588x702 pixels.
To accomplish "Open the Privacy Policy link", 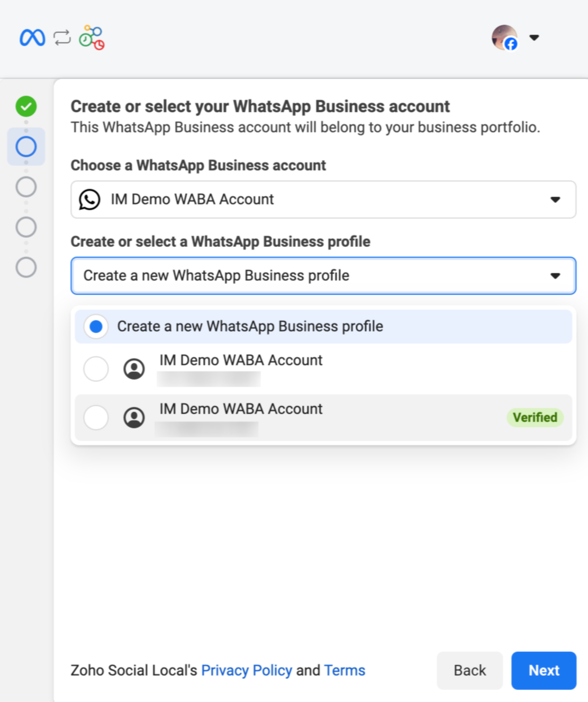I will [247, 670].
